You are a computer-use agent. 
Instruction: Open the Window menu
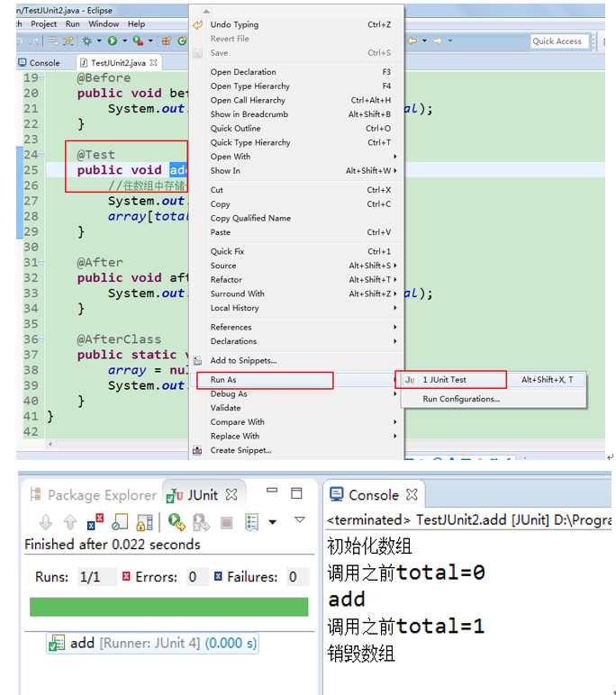104,24
